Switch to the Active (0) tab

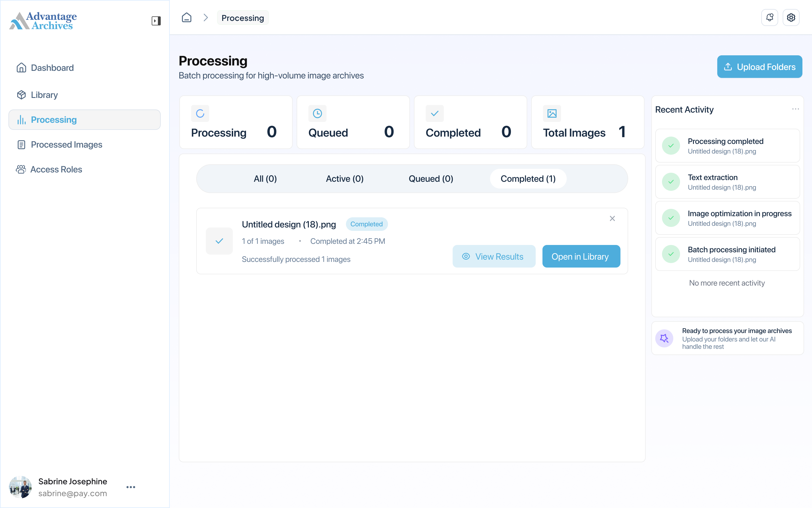(x=345, y=179)
